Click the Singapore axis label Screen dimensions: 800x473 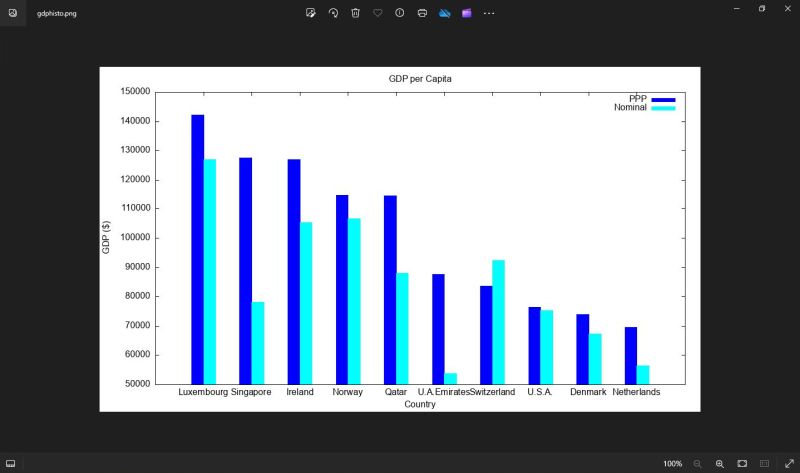251,392
